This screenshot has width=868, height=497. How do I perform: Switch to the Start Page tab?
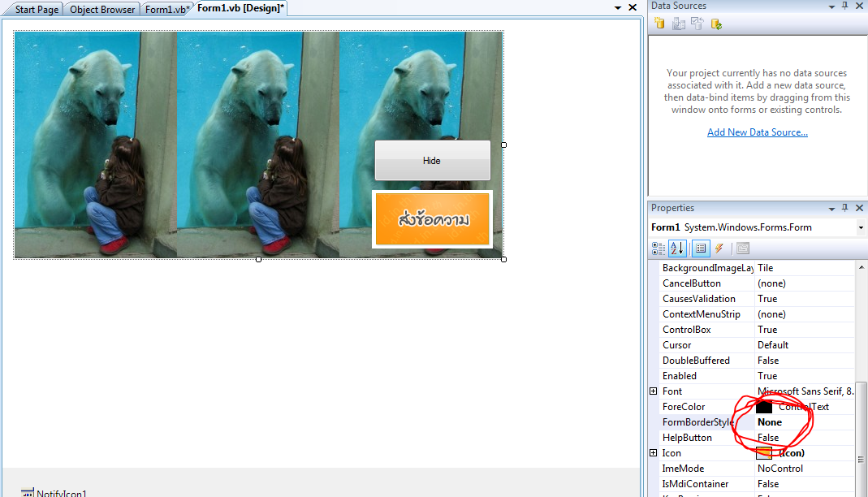[37, 10]
